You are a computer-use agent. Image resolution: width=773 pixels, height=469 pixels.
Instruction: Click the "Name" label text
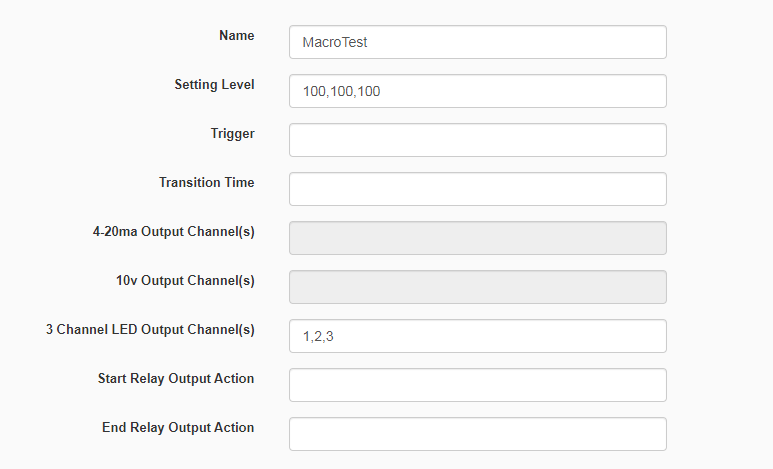coord(237,36)
